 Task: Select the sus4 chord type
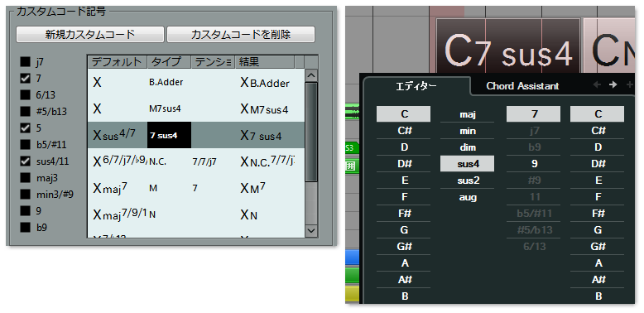click(x=468, y=164)
